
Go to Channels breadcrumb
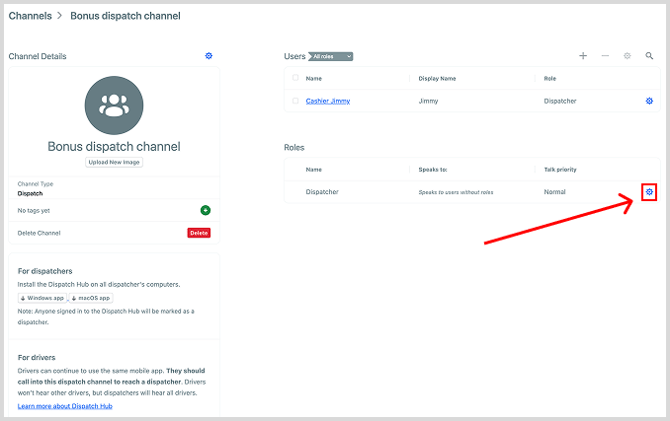(x=30, y=16)
